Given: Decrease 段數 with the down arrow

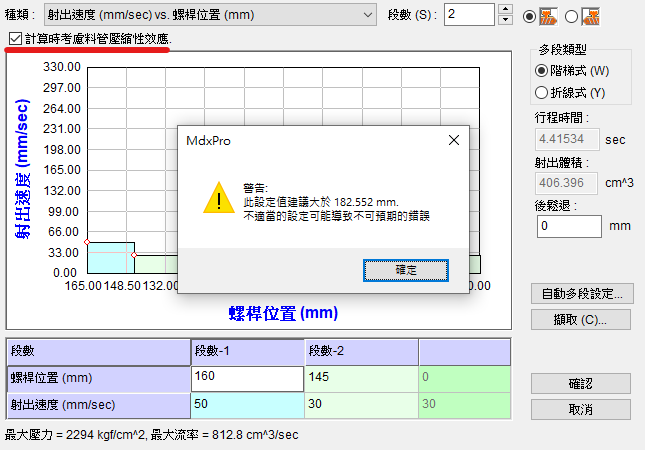Looking at the screenshot, I should (505, 20).
